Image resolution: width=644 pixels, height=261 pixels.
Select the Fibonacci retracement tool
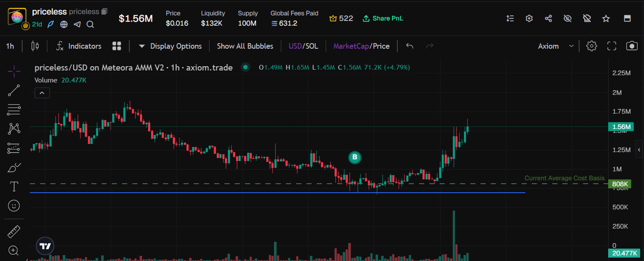click(x=14, y=110)
